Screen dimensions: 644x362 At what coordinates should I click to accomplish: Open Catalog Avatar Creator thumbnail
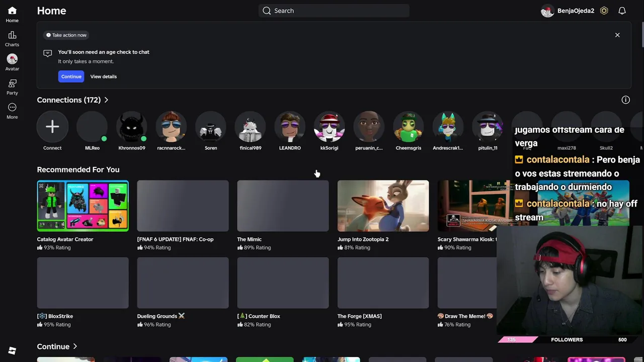(x=83, y=206)
